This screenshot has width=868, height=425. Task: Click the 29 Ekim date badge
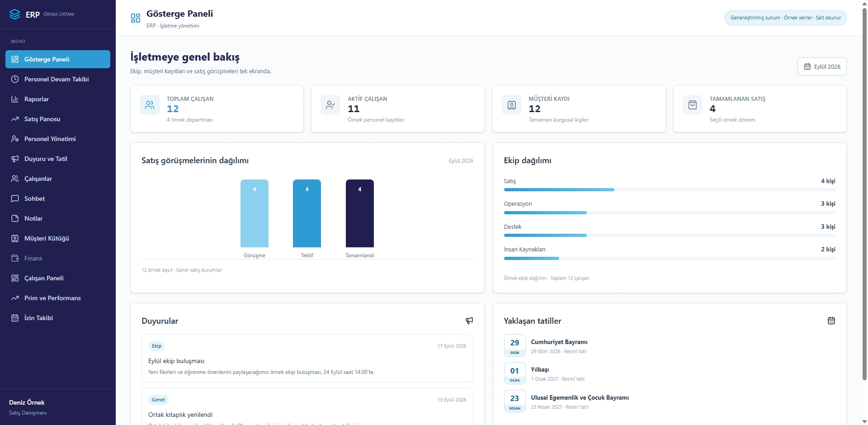click(515, 346)
